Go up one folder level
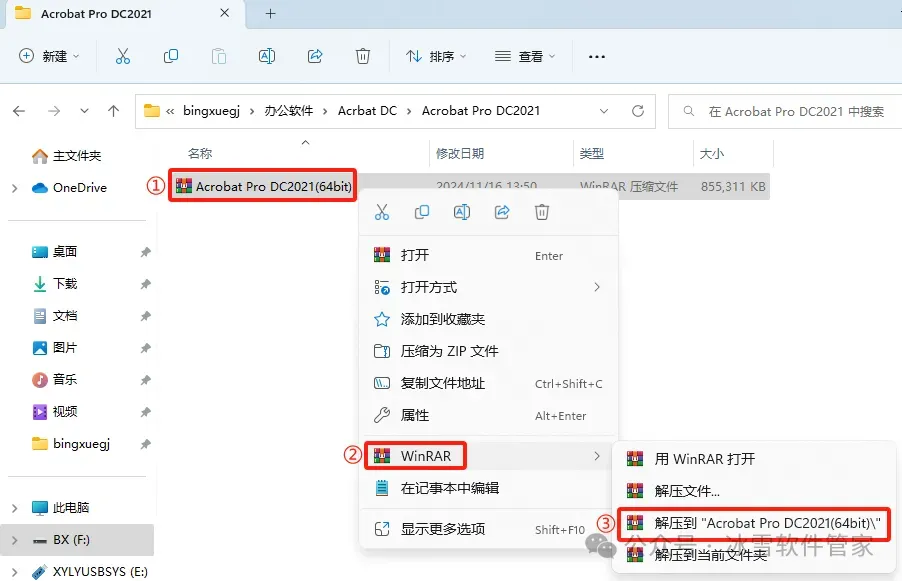This screenshot has height=581, width=902. coord(113,111)
